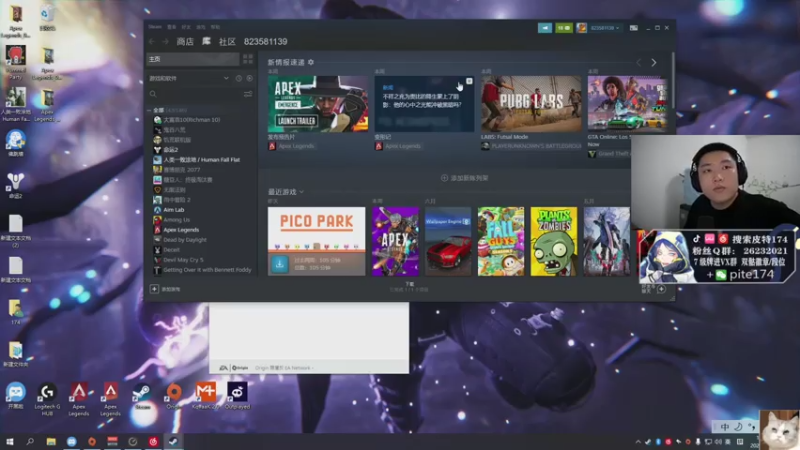Open the Destiny 2 desktop shortcut
The width and height of the screenshot is (800, 450).
15,185
